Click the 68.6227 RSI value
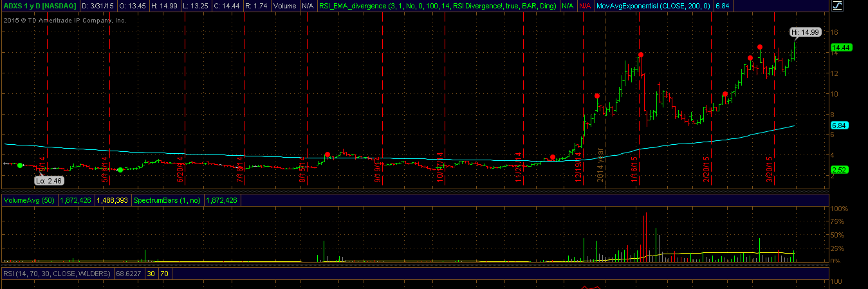The height and width of the screenshot is (289, 868). click(x=129, y=274)
